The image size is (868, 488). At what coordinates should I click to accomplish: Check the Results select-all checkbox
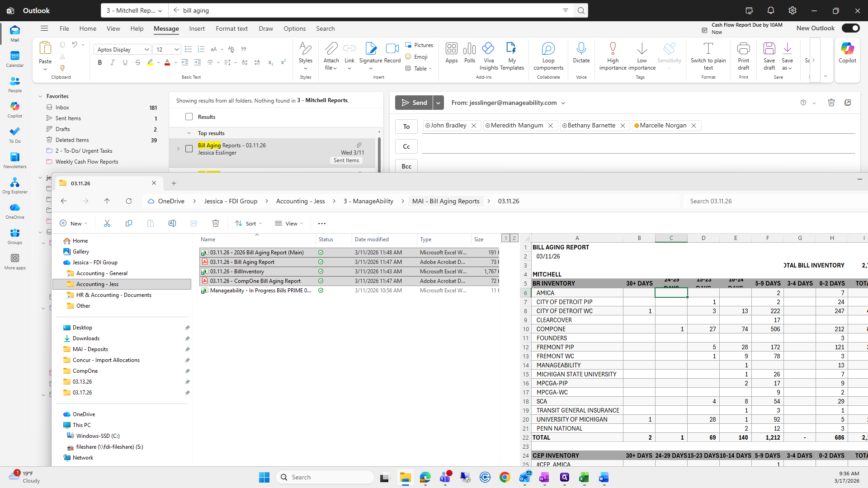[x=189, y=117]
